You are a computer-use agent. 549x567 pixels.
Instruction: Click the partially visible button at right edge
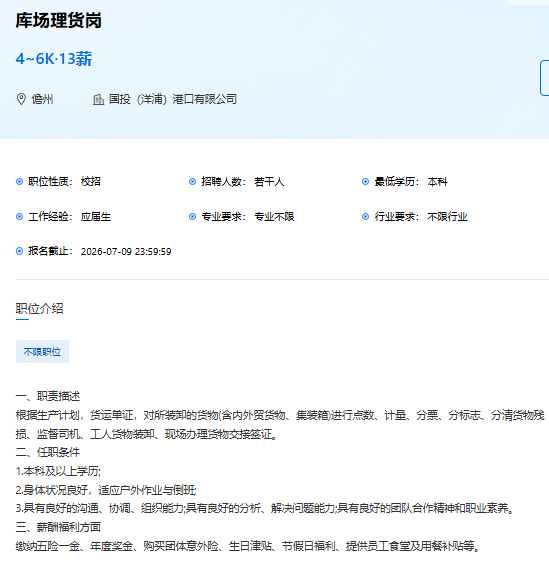pos(545,78)
